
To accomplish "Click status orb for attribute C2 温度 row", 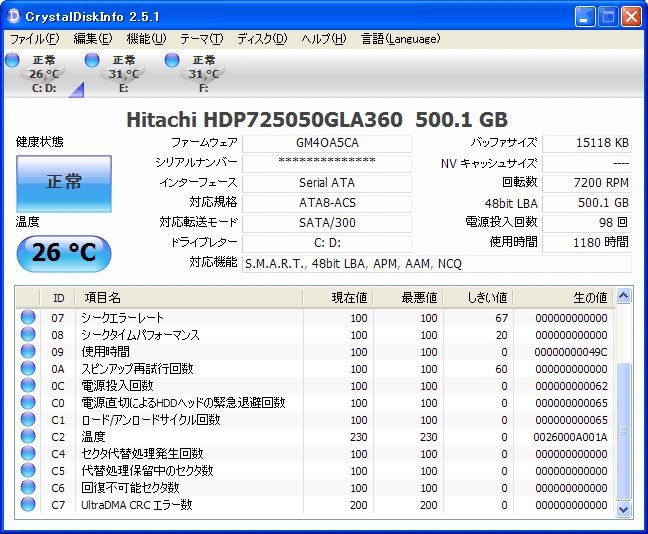I will pyautogui.click(x=28, y=437).
